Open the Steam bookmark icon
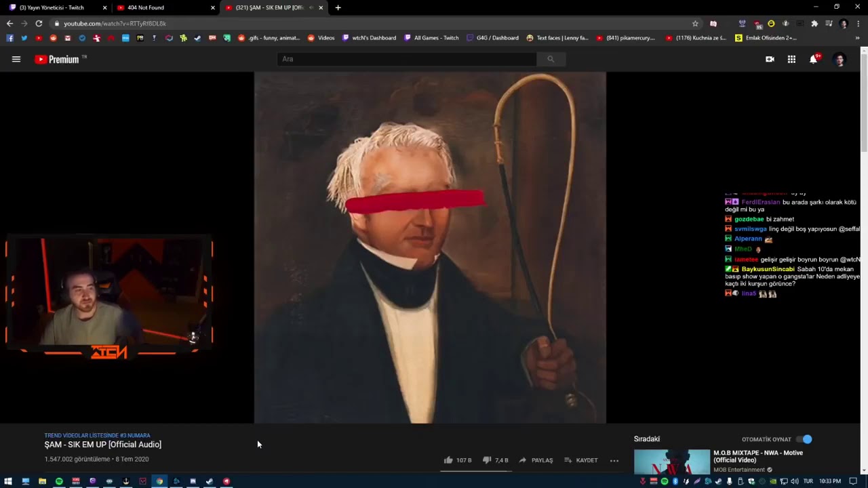Image resolution: width=868 pixels, height=488 pixels. [197, 38]
